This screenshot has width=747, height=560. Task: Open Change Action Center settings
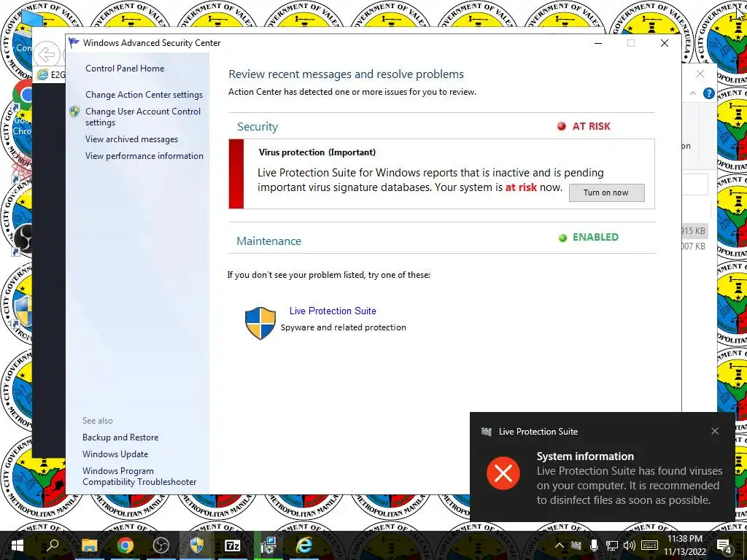144,95
